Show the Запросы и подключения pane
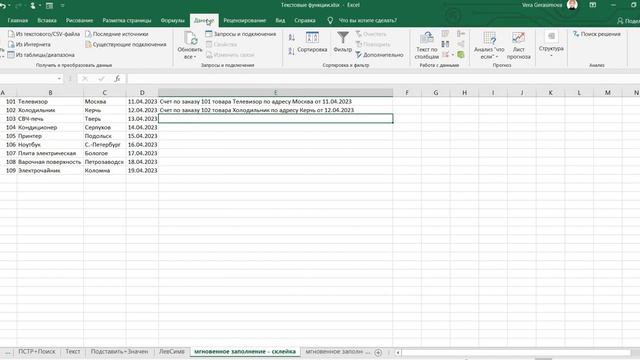Viewport: 640px width, 360px height. (241, 34)
